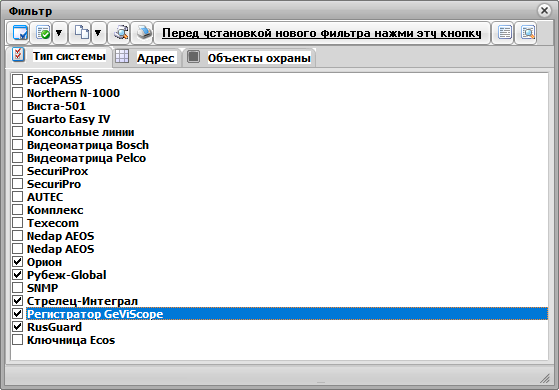Check the Guarto Easy IV checkbox
Image resolution: width=559 pixels, height=390 pixels.
[x=17, y=119]
